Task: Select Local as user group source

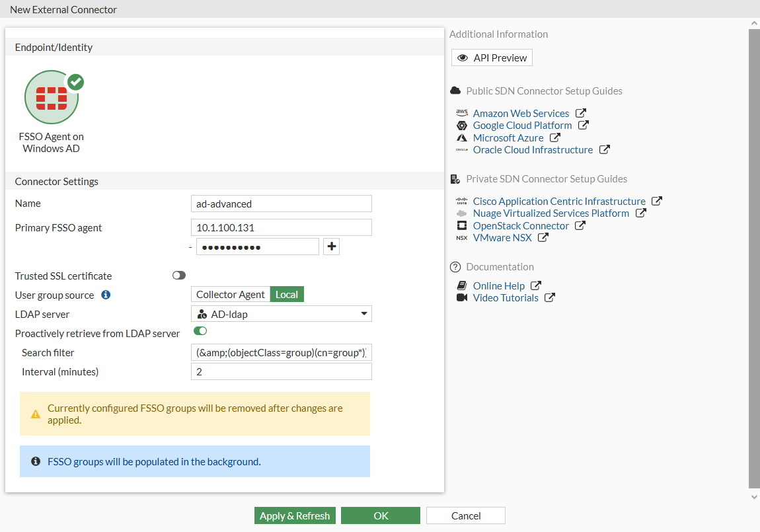Action: pyautogui.click(x=287, y=295)
